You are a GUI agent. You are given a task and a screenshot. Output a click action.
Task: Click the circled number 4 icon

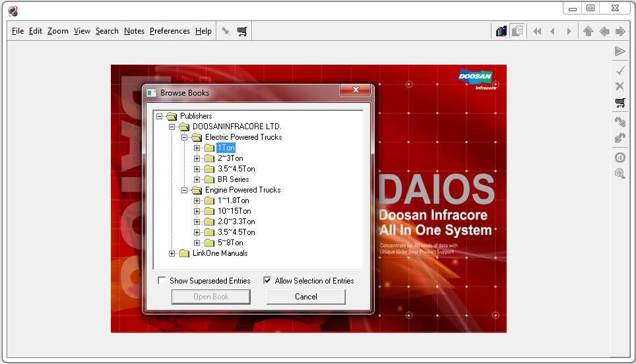(620, 158)
